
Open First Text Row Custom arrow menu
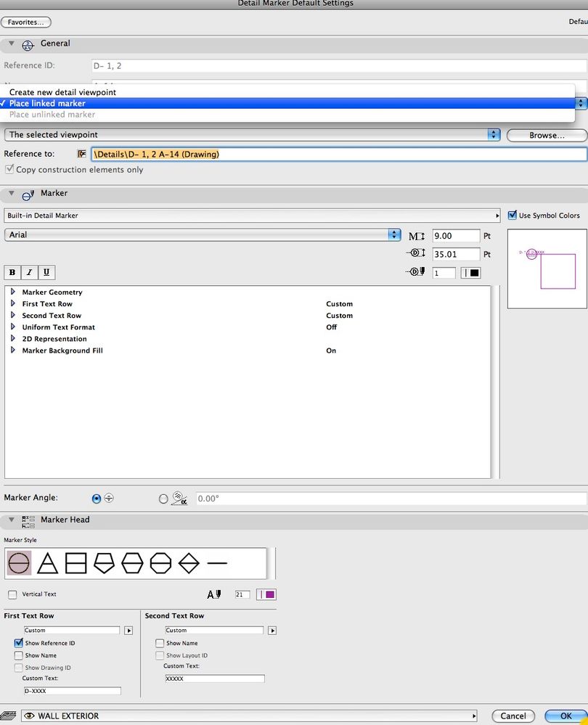tap(128, 630)
